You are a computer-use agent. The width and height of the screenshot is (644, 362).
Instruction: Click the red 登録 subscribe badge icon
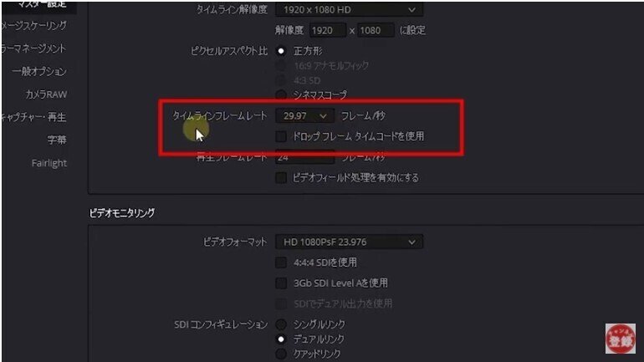pos(621,339)
